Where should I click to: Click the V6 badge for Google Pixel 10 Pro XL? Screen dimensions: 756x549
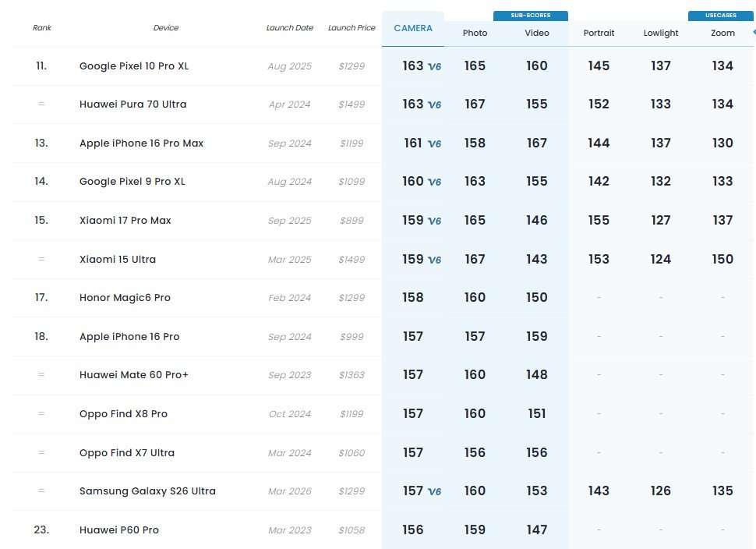click(x=434, y=66)
